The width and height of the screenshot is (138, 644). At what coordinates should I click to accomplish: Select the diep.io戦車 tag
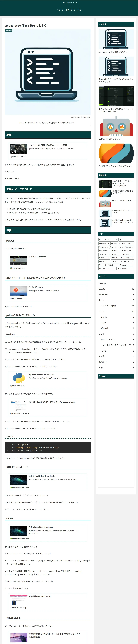coord(128,244)
